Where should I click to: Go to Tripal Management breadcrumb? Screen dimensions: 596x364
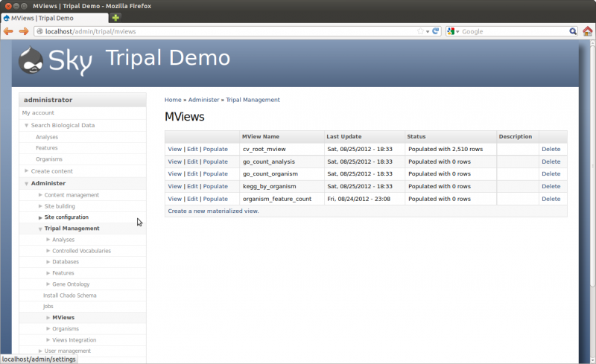[253, 100]
